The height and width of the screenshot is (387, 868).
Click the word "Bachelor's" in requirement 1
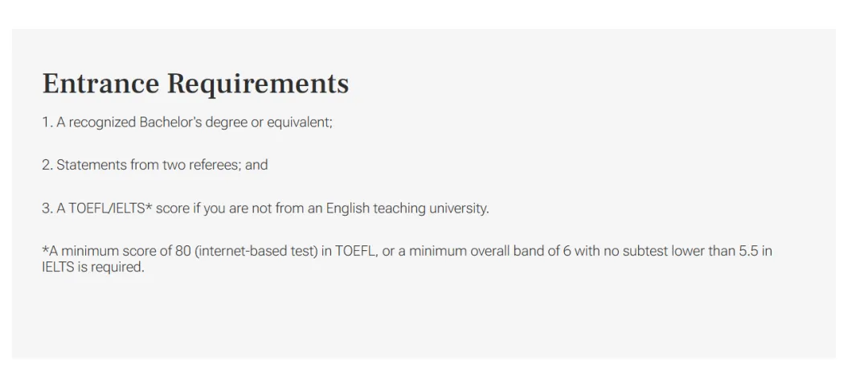pyautogui.click(x=170, y=122)
